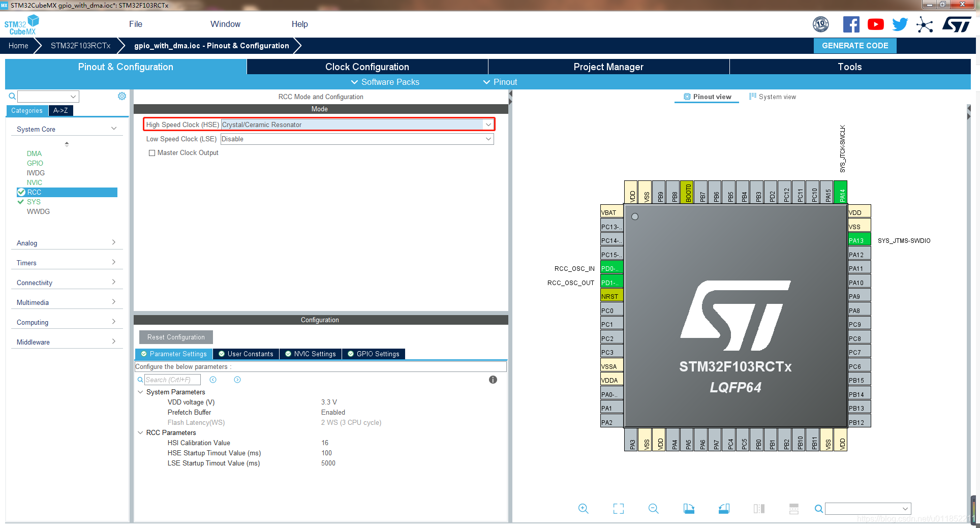Open STM32CubeMX Twitter page icon
This screenshot has width=980, height=528.
(x=899, y=24)
